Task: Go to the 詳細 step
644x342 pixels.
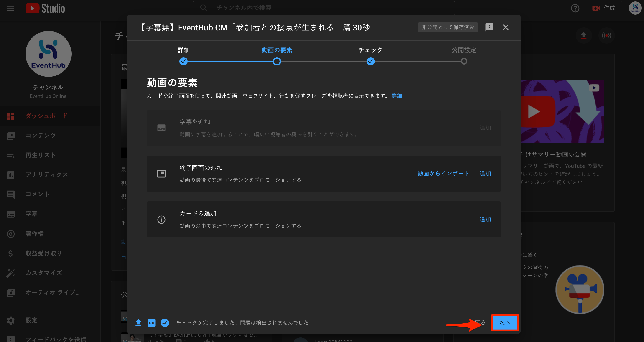Action: [x=184, y=56]
